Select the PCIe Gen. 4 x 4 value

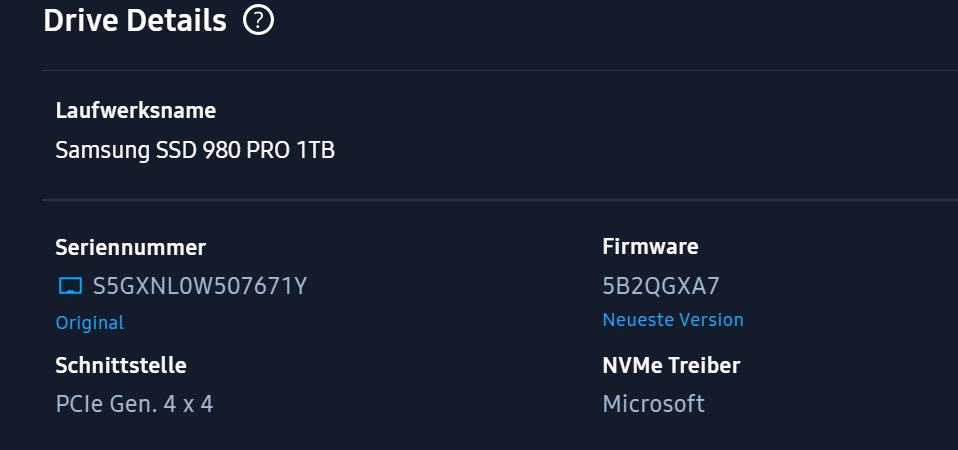point(134,404)
